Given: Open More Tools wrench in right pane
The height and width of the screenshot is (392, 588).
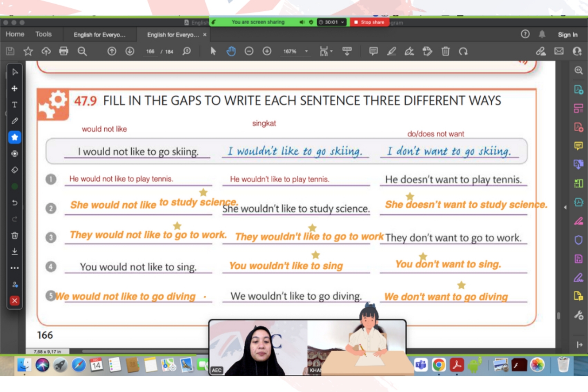Looking at the screenshot, I should (579, 315).
